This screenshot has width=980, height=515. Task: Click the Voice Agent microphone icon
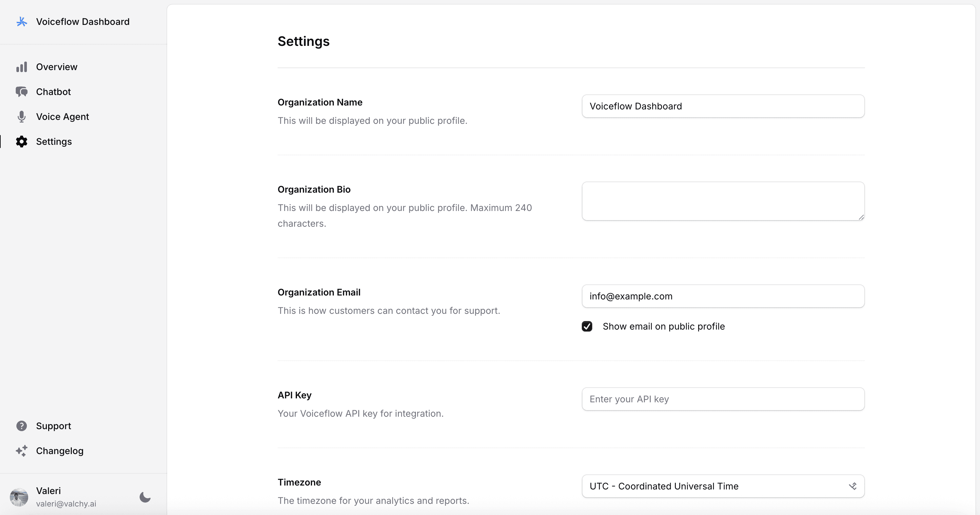click(22, 117)
